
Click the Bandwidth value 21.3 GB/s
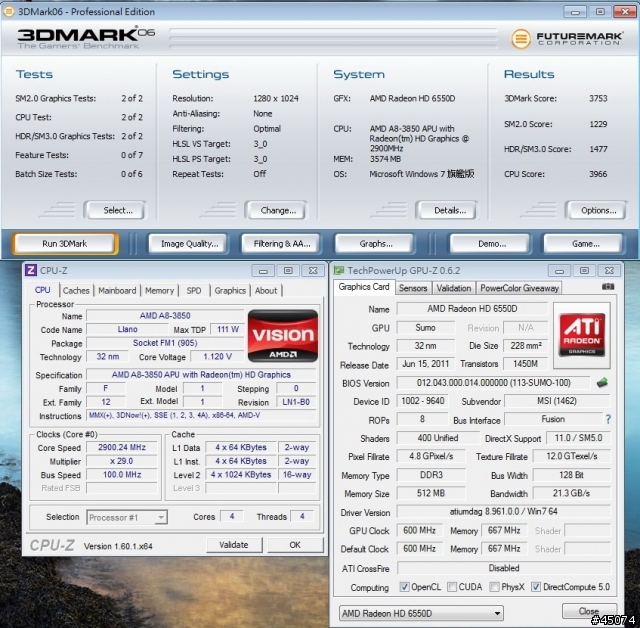pos(571,493)
